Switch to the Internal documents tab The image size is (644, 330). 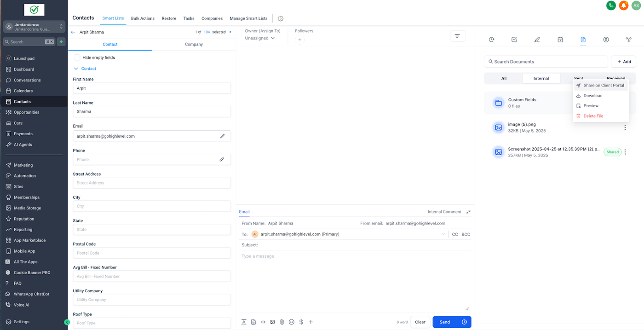tap(541, 78)
